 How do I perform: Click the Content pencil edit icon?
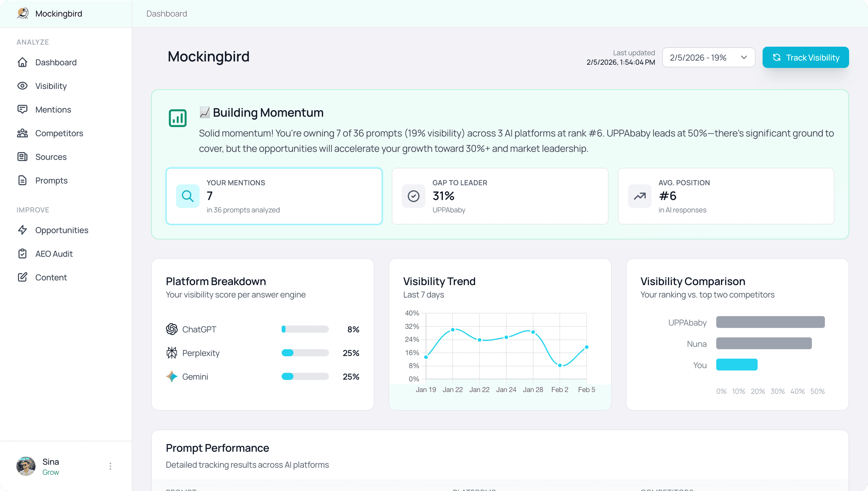(x=22, y=277)
